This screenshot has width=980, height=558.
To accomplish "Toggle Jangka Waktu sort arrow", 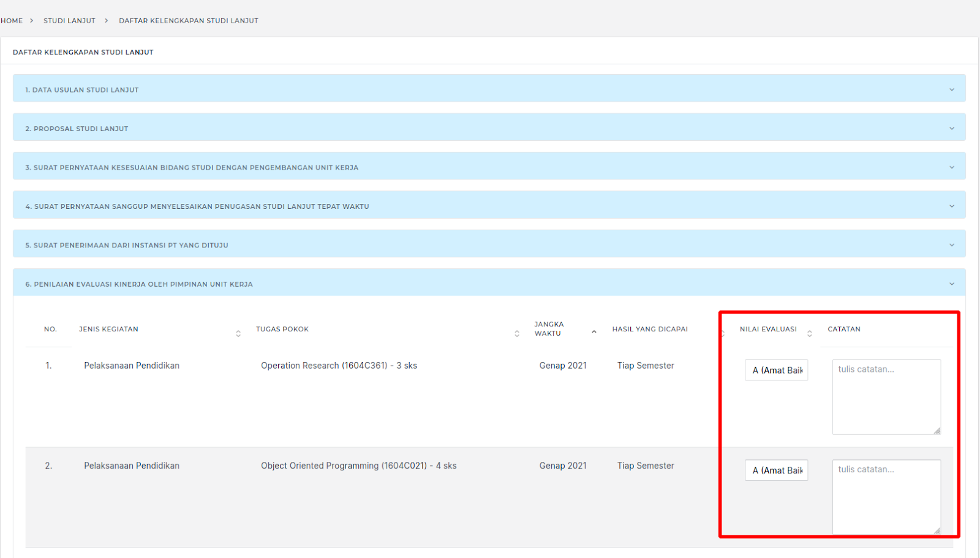I will point(594,331).
